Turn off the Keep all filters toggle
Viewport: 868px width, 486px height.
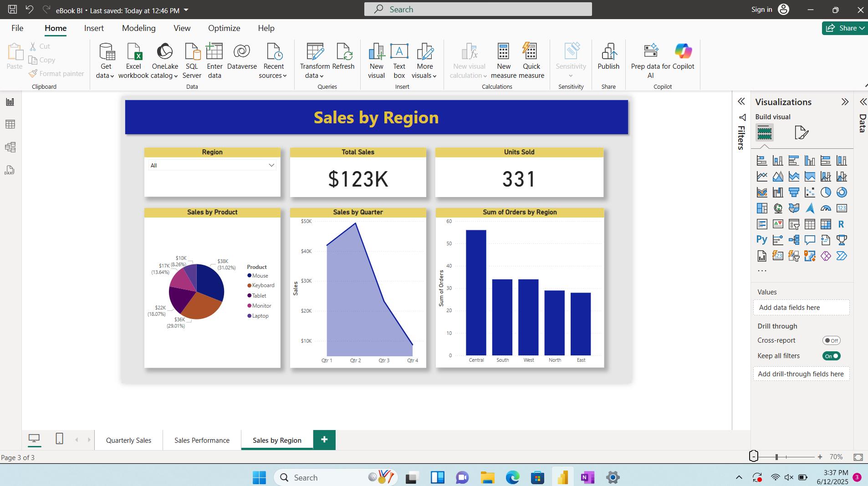click(x=831, y=356)
